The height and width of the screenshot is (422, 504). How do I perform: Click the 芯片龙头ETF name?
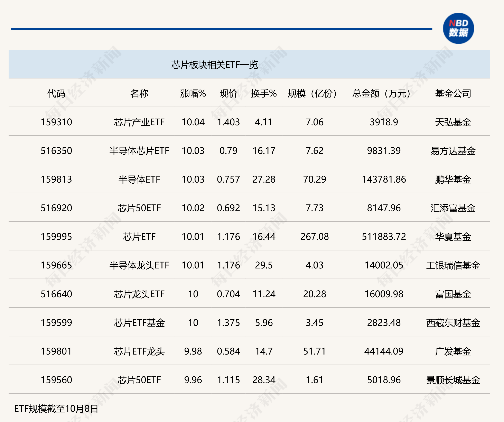coord(139,294)
